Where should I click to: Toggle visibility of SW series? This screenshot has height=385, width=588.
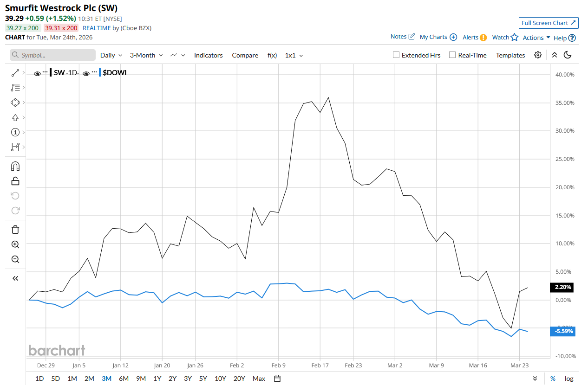point(38,73)
